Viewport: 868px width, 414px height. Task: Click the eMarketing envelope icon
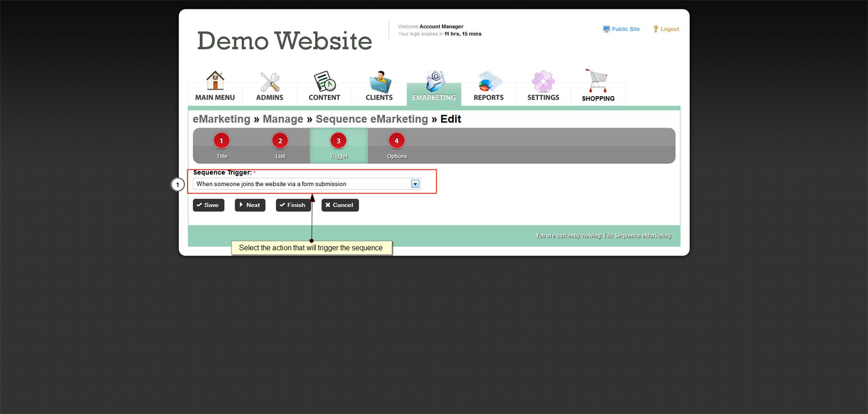tap(434, 81)
